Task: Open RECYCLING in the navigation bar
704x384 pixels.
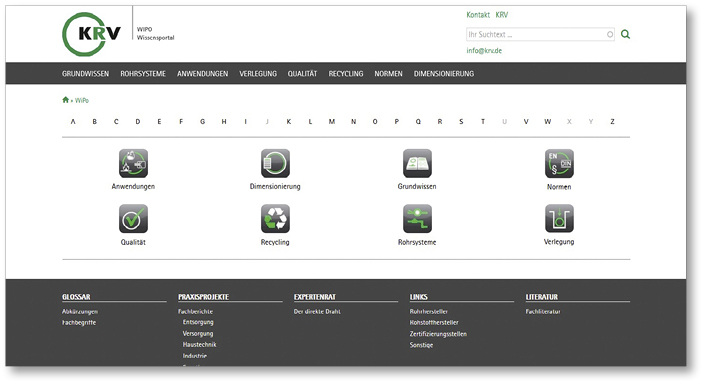Action: point(346,74)
